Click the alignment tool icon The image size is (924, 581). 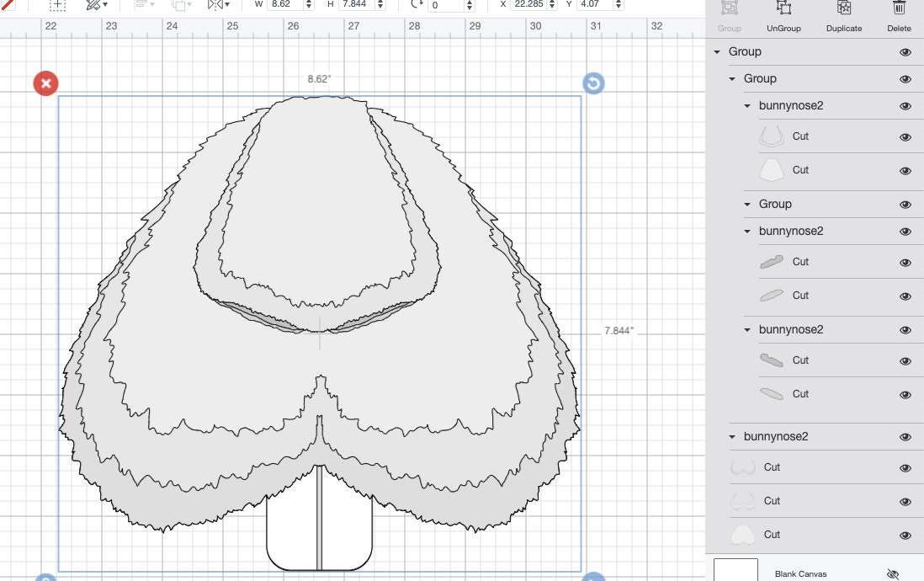pos(139,5)
